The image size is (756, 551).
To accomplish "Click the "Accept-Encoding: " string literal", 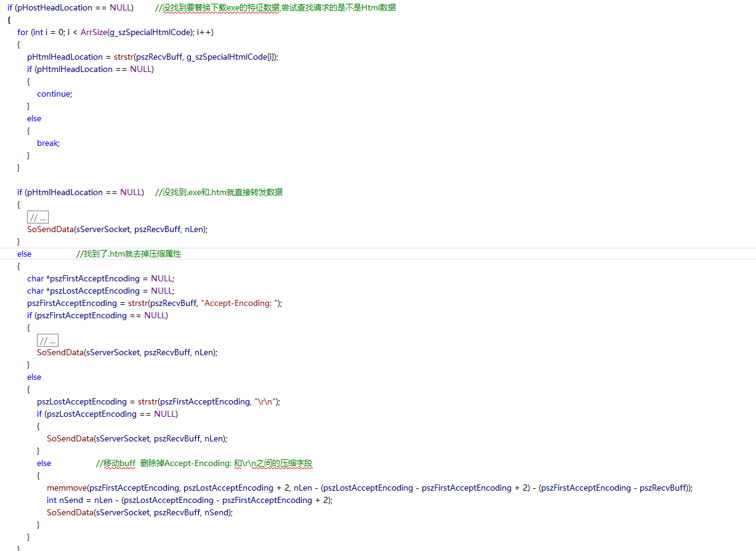I will (x=241, y=303).
